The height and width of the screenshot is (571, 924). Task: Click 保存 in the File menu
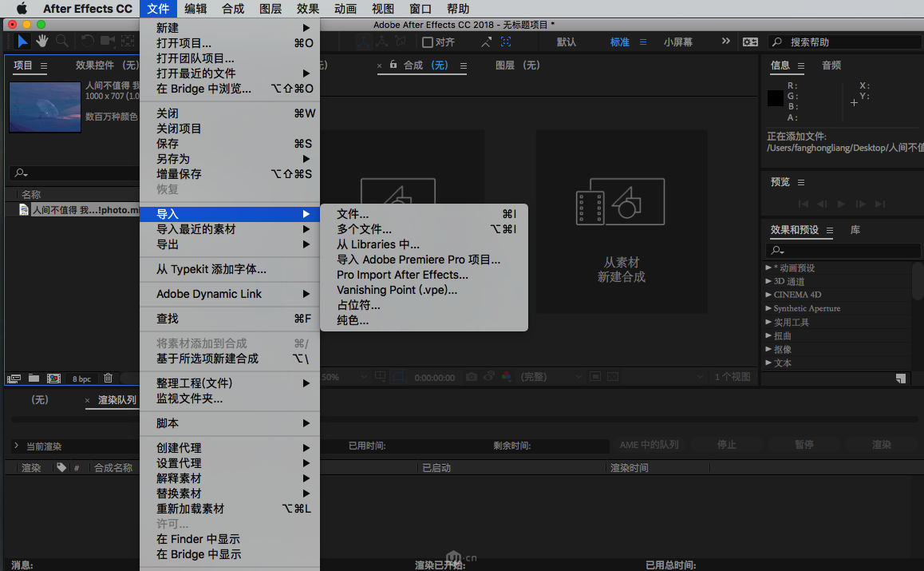click(230, 144)
